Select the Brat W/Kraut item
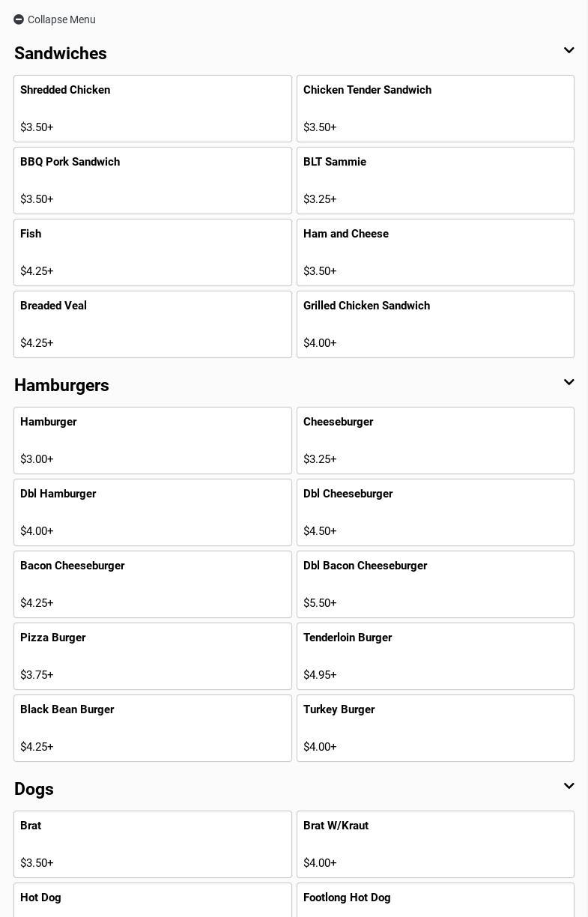Screen dimensions: 588x917 [x=435, y=844]
